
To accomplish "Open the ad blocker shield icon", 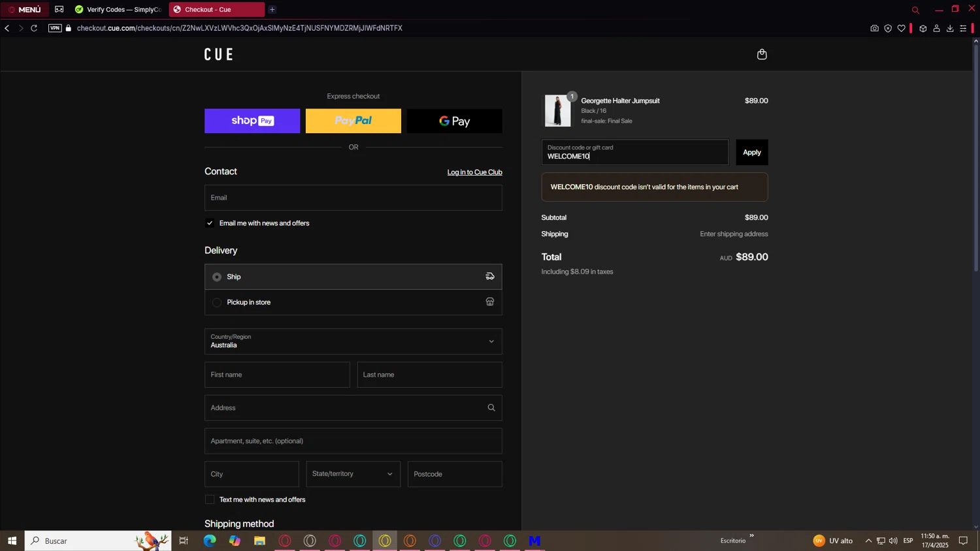I will point(888,29).
